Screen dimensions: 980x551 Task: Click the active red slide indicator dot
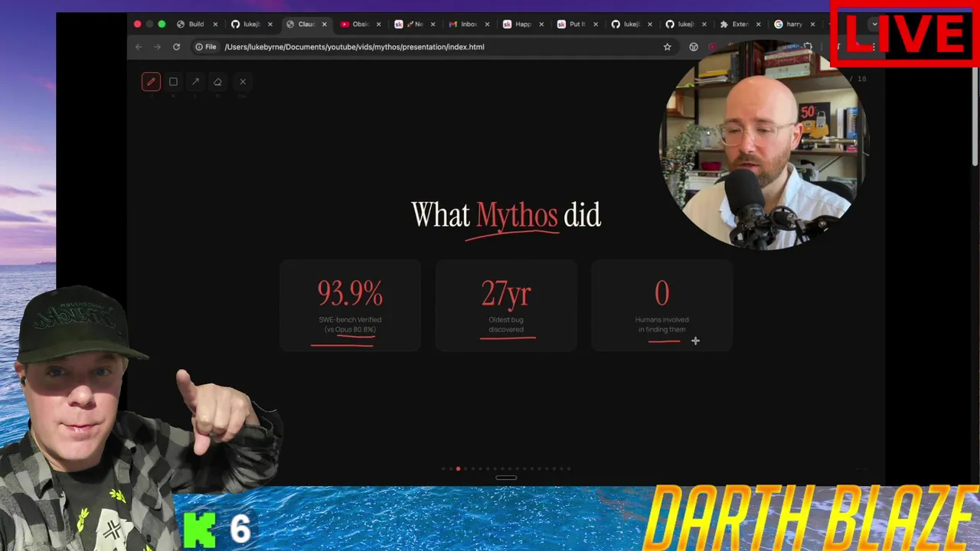tap(458, 468)
